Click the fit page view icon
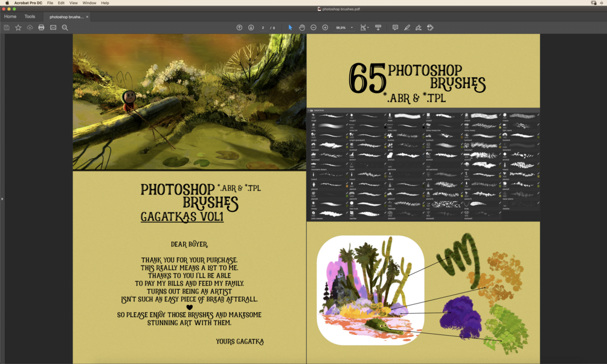 click(363, 27)
